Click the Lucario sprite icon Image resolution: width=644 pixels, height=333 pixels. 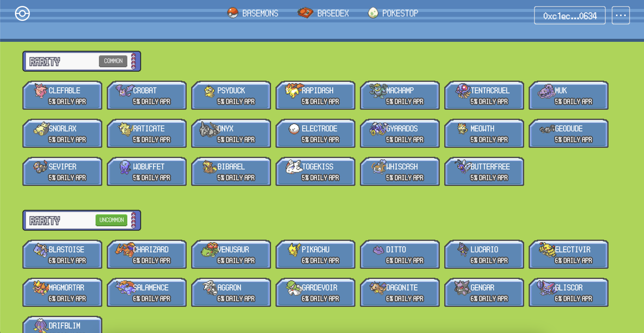(462, 250)
